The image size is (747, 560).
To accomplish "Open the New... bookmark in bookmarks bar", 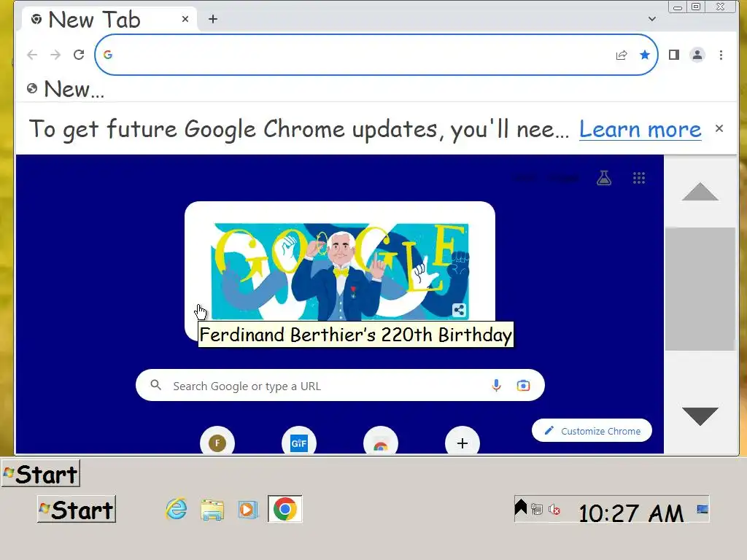I will (x=65, y=88).
